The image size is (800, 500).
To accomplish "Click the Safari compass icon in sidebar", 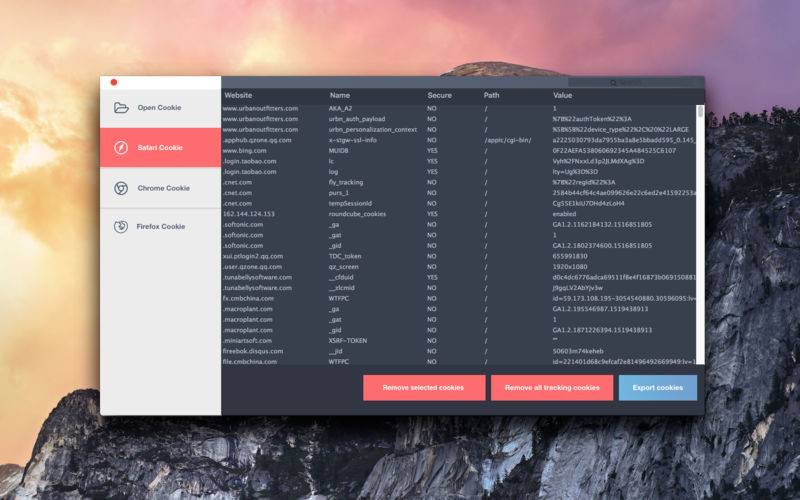I will click(x=121, y=147).
